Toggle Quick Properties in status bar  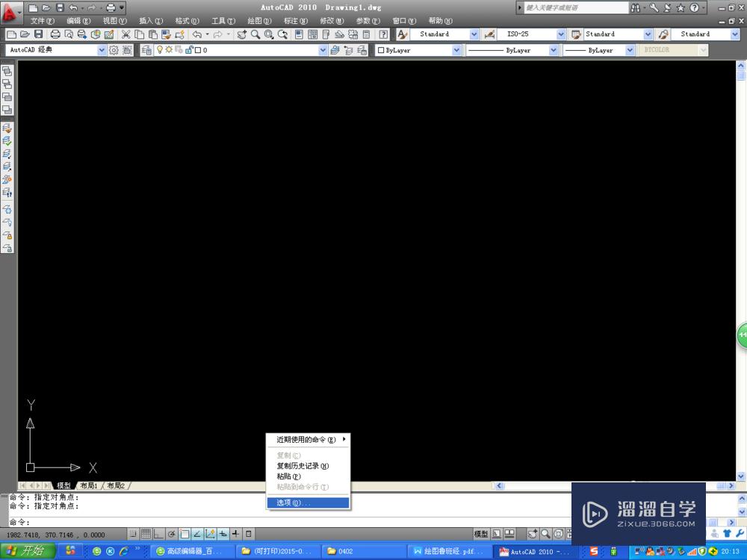tap(248, 534)
